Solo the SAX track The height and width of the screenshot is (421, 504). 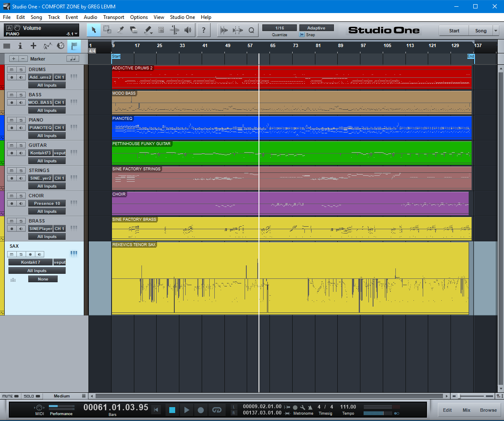pyautogui.click(x=21, y=254)
